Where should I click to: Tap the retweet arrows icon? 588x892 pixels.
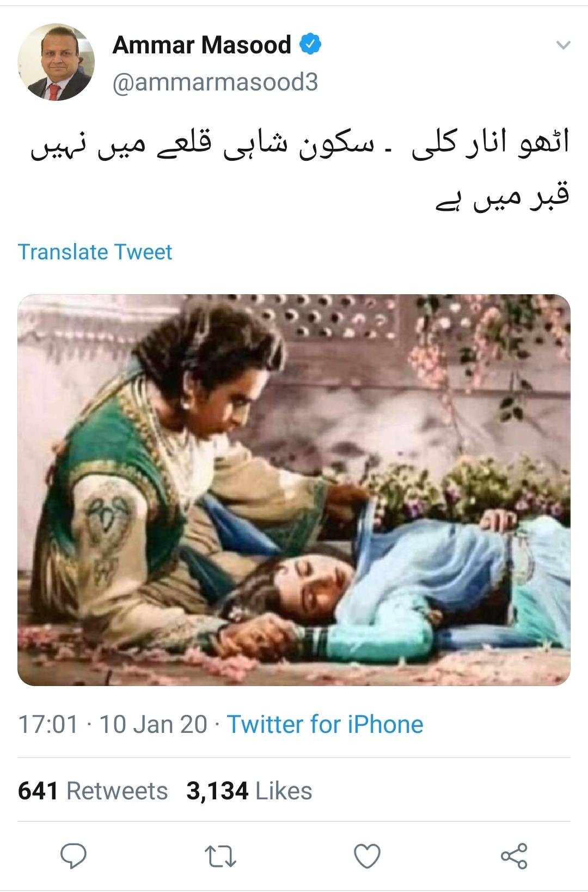(220, 856)
